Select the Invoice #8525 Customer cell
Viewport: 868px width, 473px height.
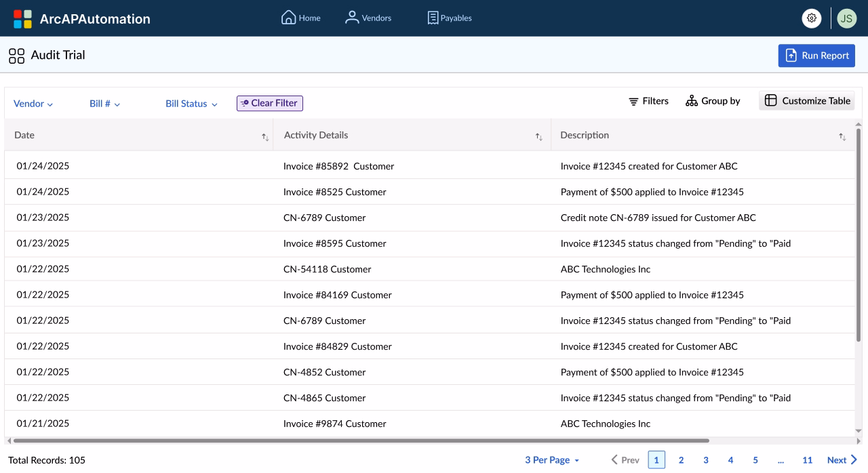335,192
